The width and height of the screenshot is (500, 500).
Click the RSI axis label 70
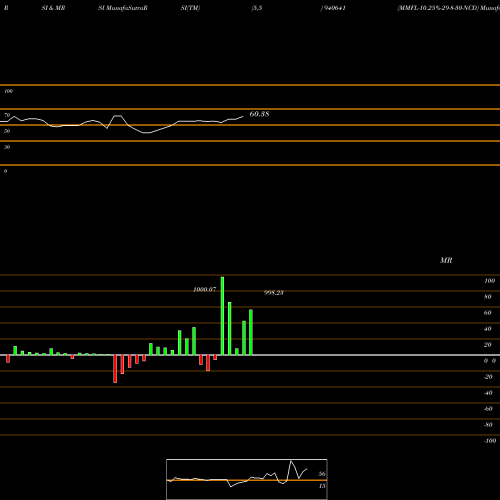(7, 115)
